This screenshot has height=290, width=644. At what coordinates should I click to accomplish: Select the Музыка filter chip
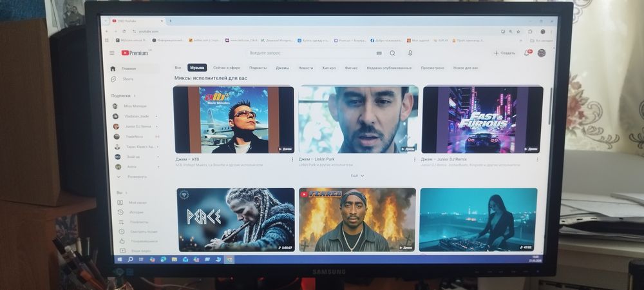click(197, 68)
